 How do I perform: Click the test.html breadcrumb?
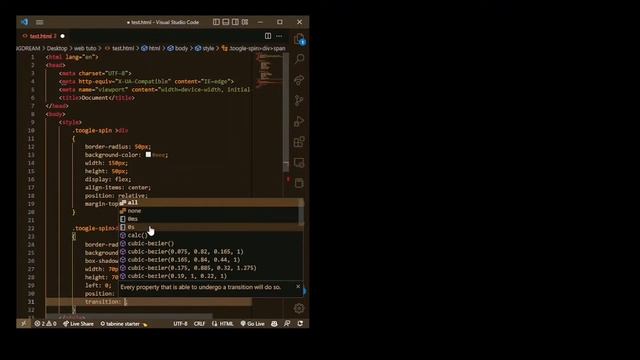[120, 48]
